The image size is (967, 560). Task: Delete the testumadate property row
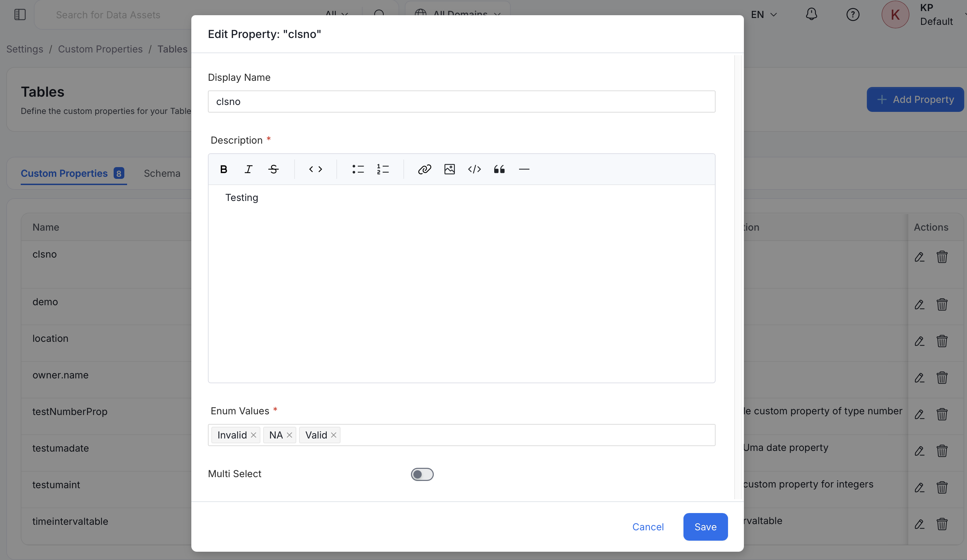pyautogui.click(x=942, y=451)
